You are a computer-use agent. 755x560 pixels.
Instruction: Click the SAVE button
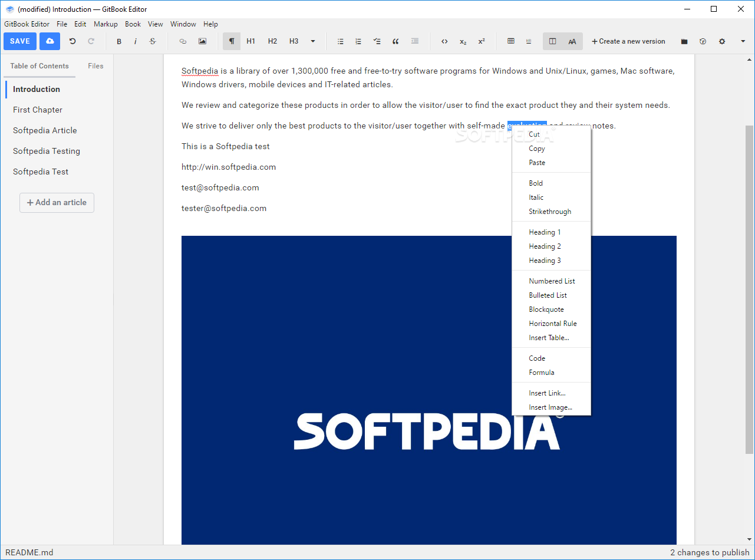tap(20, 41)
